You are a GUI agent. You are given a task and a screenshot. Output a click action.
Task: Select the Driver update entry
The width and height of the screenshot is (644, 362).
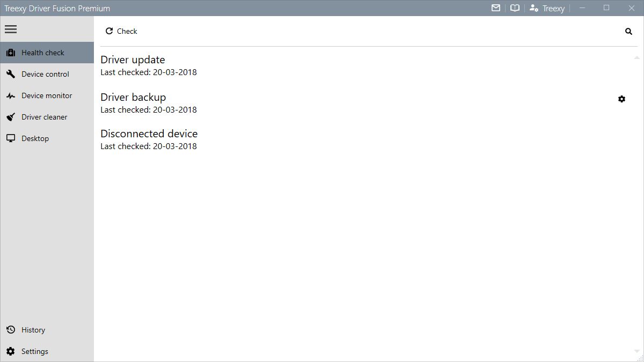pos(133,60)
